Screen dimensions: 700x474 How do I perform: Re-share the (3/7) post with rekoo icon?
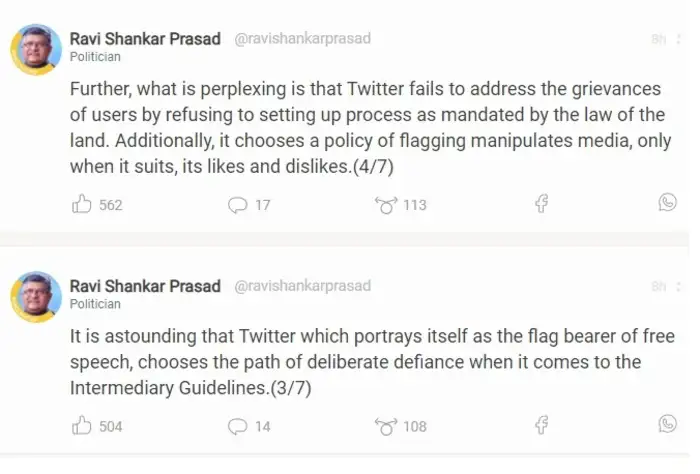point(385,426)
